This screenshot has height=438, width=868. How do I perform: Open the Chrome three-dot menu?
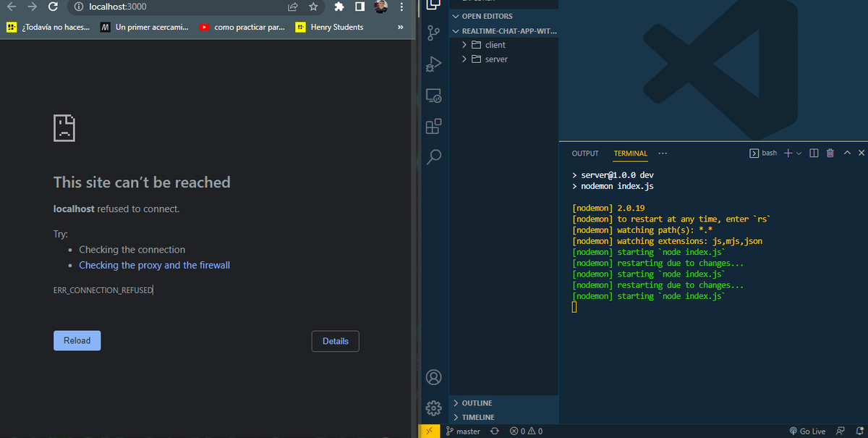click(401, 7)
